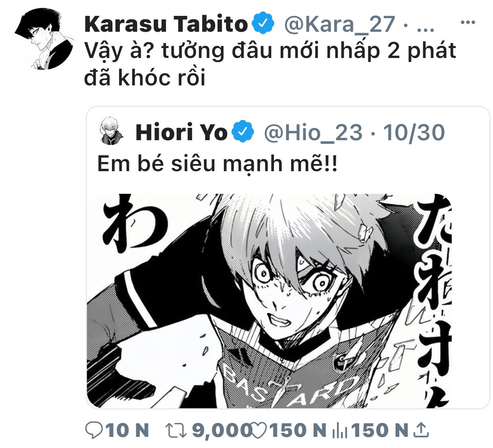
Task: Open the reply icon showing 10 N
Action: click(94, 430)
